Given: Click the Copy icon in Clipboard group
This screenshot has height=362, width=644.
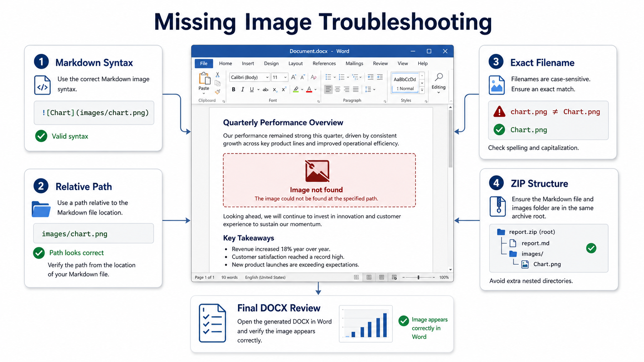Looking at the screenshot, I should (217, 83).
